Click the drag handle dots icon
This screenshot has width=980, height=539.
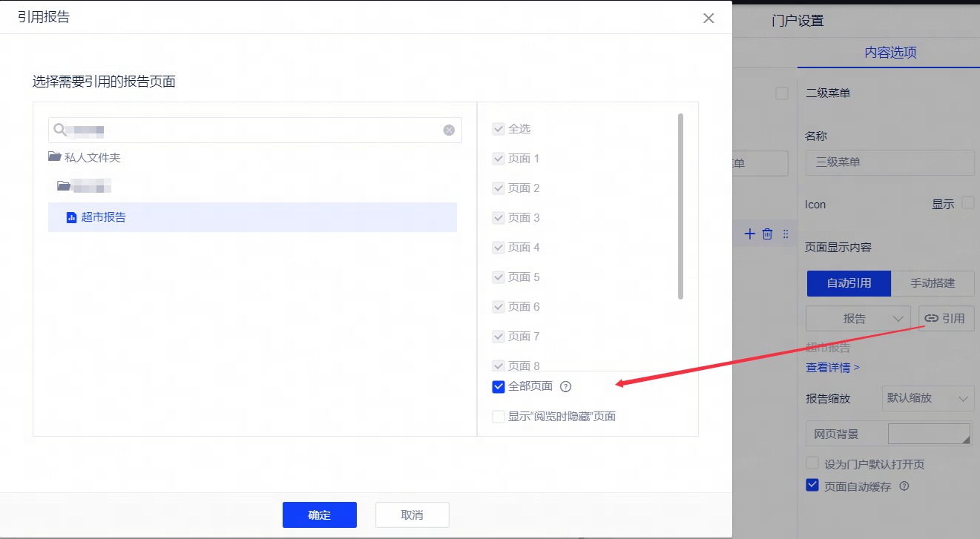pyautogui.click(x=786, y=234)
